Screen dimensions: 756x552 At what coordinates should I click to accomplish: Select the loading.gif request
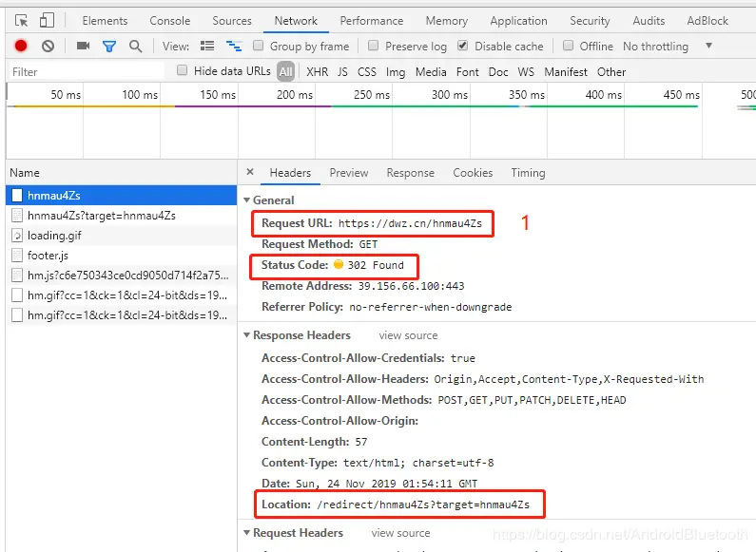(x=122, y=236)
